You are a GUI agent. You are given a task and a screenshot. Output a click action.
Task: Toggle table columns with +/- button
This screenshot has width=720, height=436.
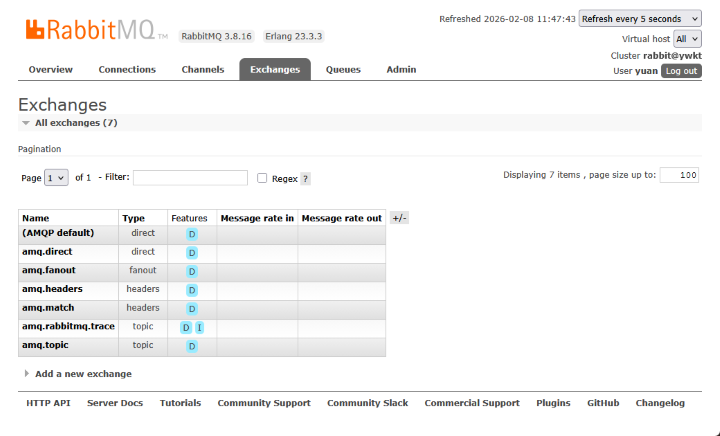coord(399,218)
